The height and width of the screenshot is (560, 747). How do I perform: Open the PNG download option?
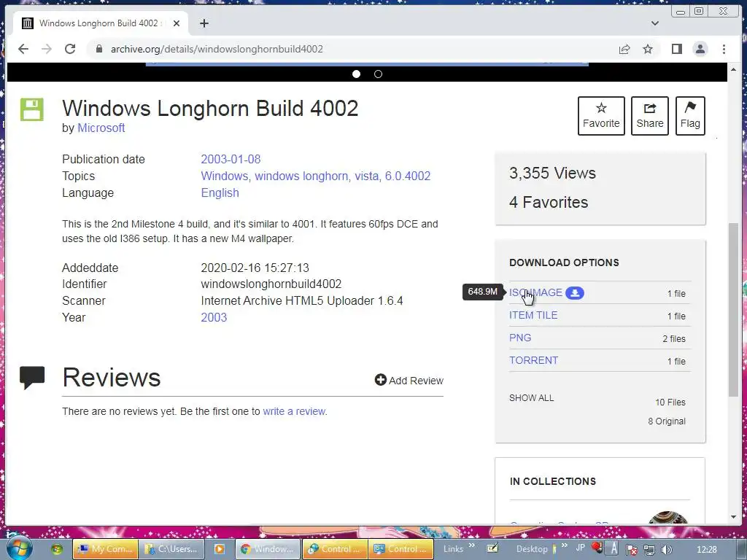(519, 338)
